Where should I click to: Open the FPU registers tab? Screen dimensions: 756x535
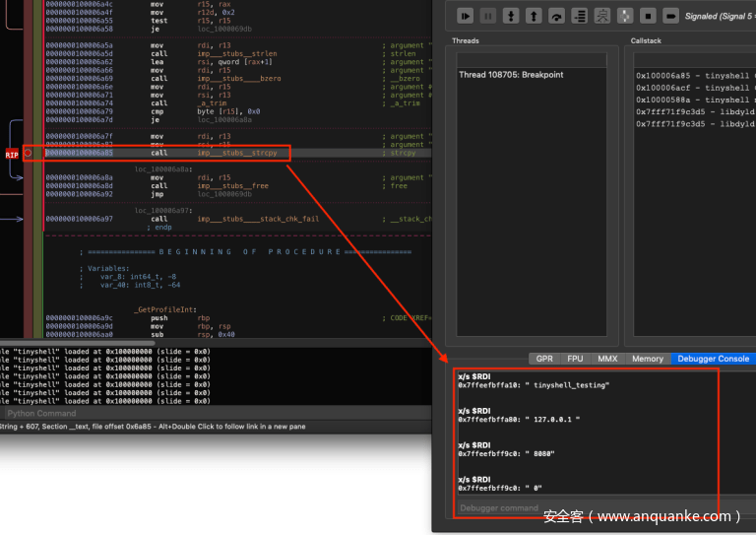[x=574, y=359]
